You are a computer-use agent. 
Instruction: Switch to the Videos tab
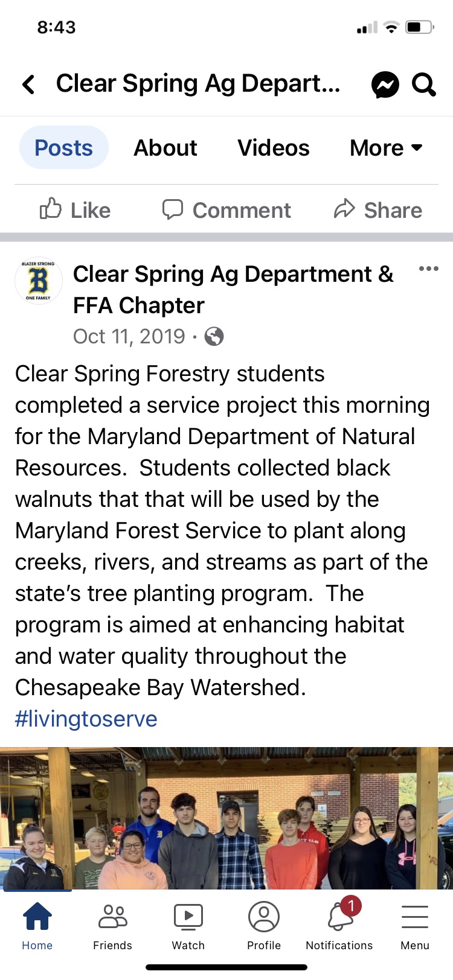tap(273, 148)
